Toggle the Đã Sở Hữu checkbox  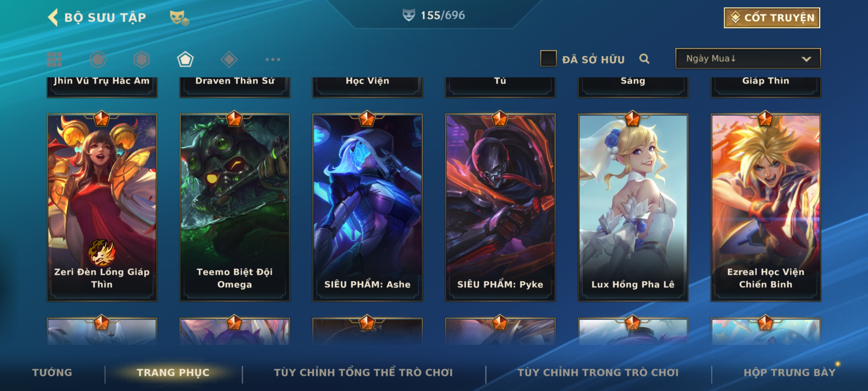548,59
